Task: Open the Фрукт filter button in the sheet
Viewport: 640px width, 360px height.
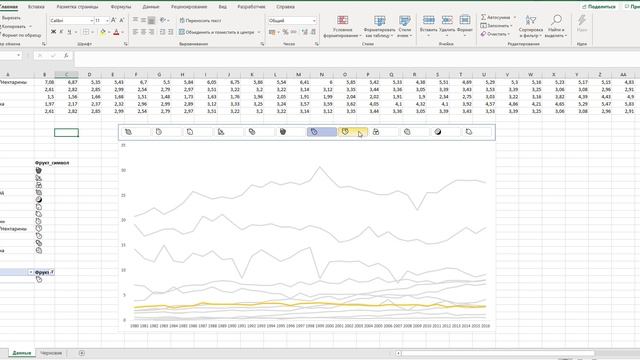Action: (52, 272)
